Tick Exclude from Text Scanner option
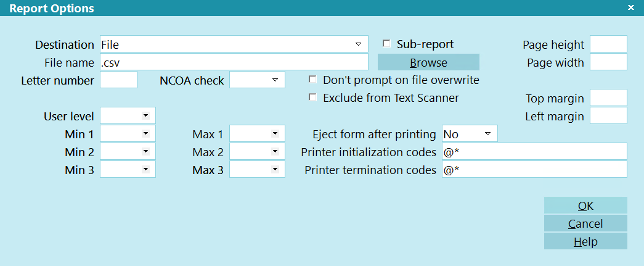 313,98
